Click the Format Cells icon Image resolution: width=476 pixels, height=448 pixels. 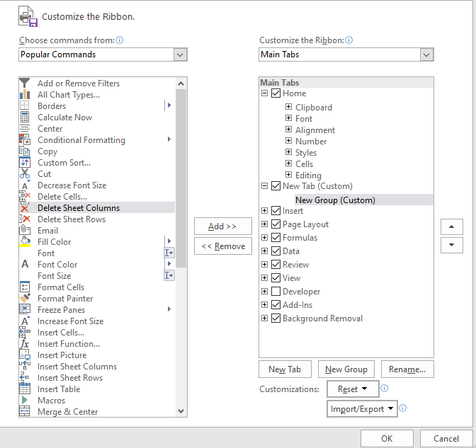point(25,287)
